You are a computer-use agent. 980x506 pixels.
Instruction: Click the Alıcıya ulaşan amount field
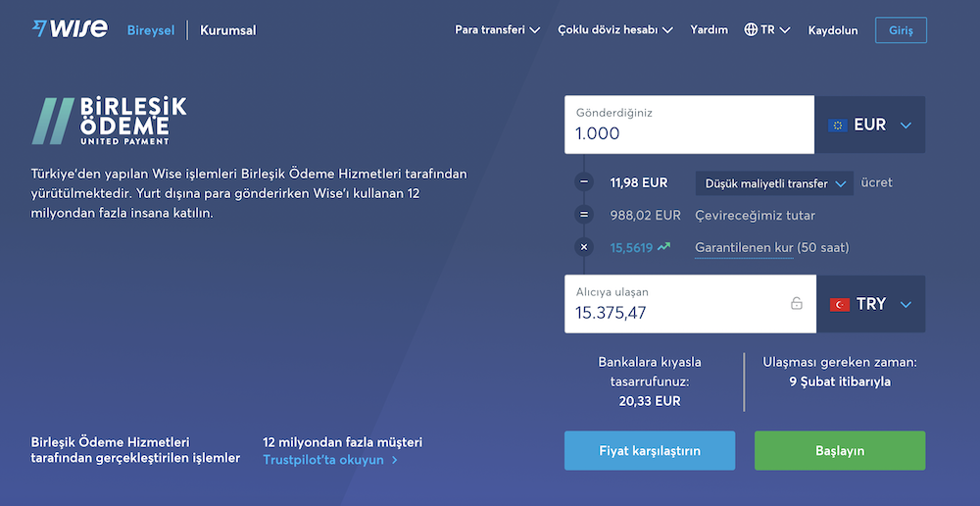(x=690, y=304)
